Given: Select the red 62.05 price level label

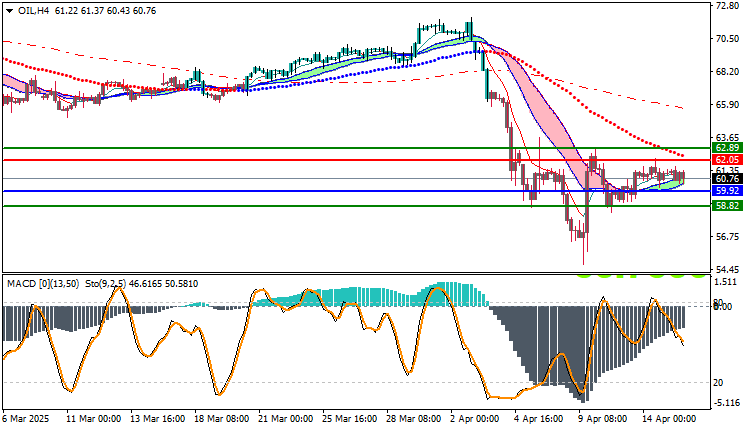Looking at the screenshot, I should point(727,160).
